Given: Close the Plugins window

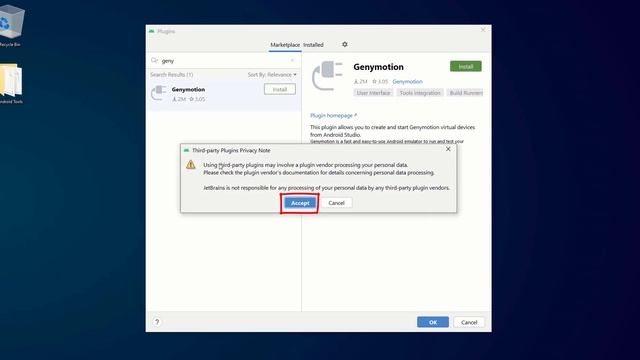Looking at the screenshot, I should point(483,30).
